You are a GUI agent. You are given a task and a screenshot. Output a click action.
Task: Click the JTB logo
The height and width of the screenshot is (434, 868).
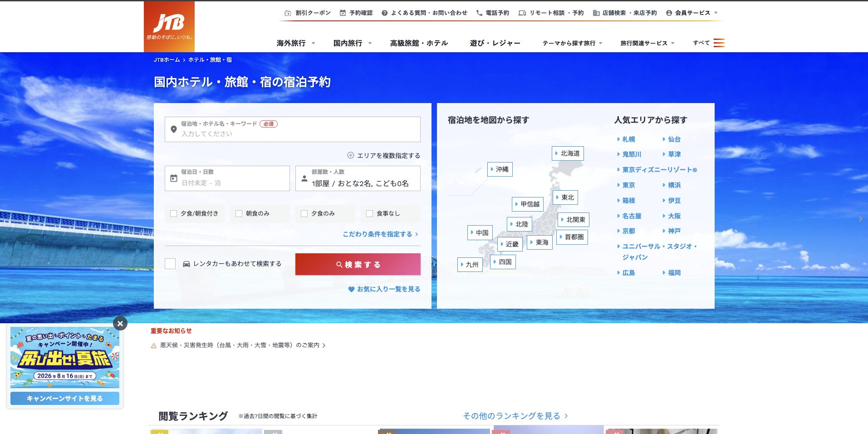[169, 26]
